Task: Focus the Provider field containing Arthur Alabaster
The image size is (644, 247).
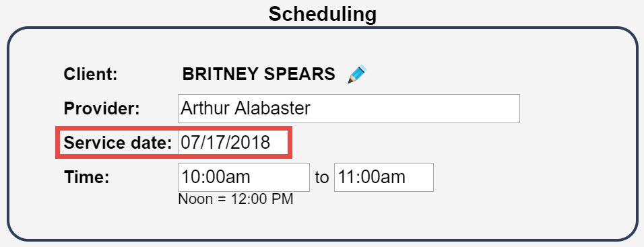Action: [349, 109]
